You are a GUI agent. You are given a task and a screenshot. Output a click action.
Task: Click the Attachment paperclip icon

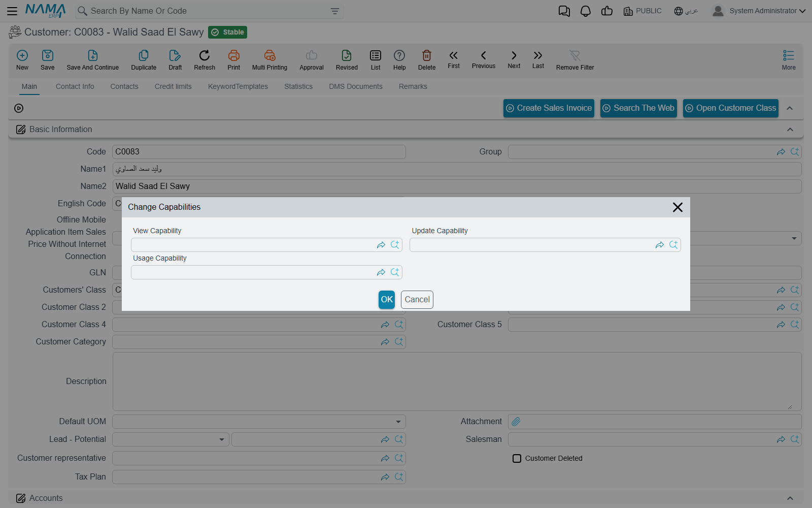(x=516, y=422)
